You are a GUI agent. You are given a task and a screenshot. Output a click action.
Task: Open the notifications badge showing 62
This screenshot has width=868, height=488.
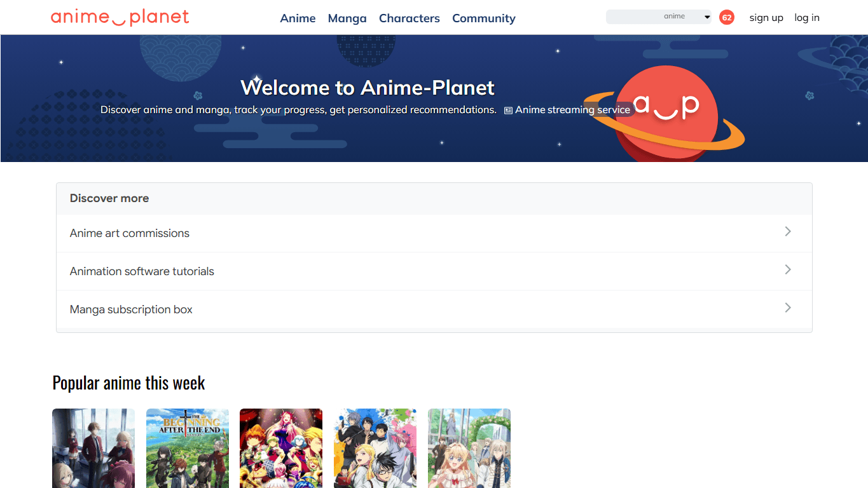(x=726, y=17)
